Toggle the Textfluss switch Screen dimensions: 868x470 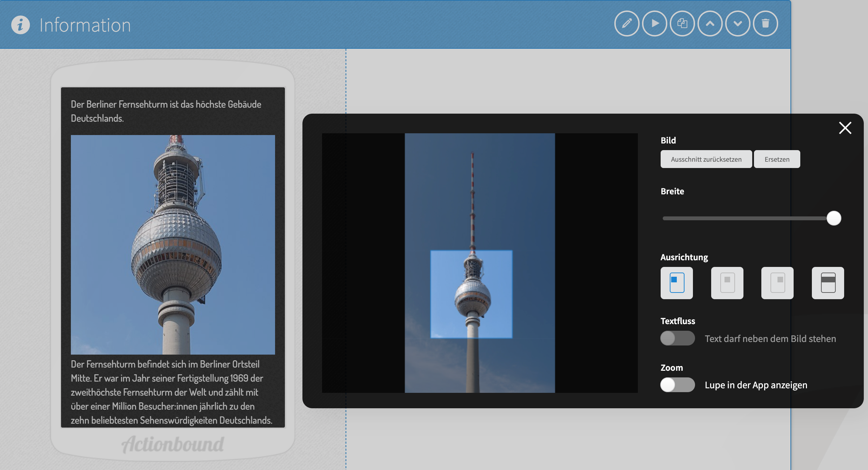pos(677,338)
